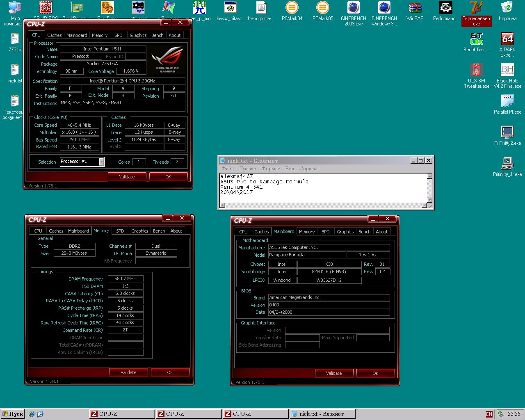Click Validate in the Memory window

[128, 372]
